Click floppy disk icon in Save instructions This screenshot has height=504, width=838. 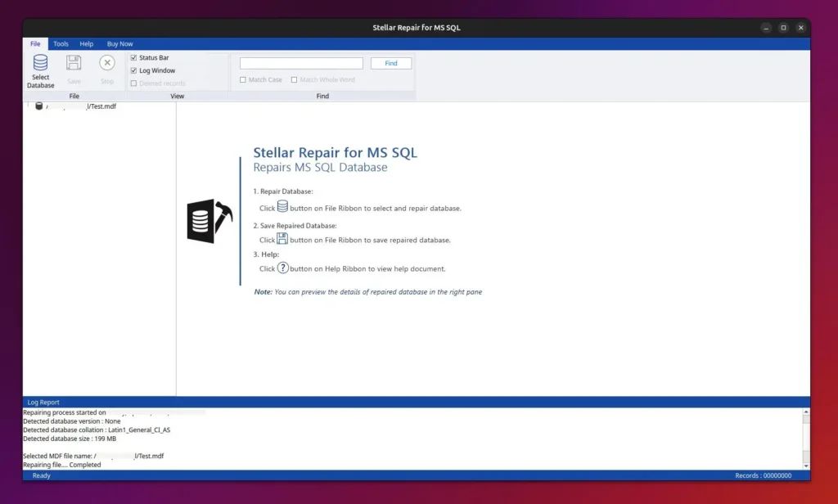tap(282, 239)
